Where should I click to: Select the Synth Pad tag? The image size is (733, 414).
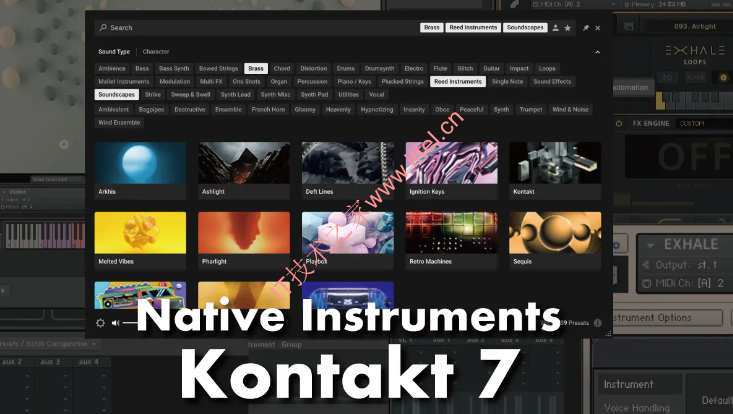(314, 94)
